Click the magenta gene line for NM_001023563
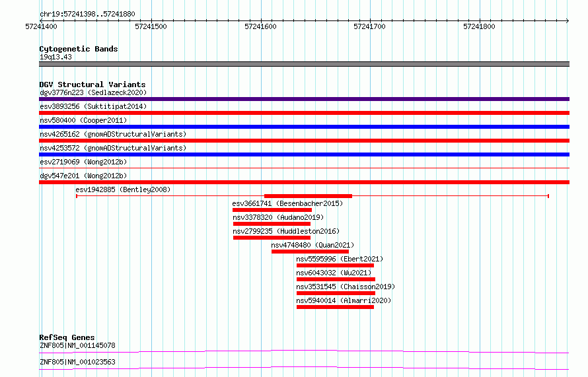588x377 pixels. pos(304,368)
